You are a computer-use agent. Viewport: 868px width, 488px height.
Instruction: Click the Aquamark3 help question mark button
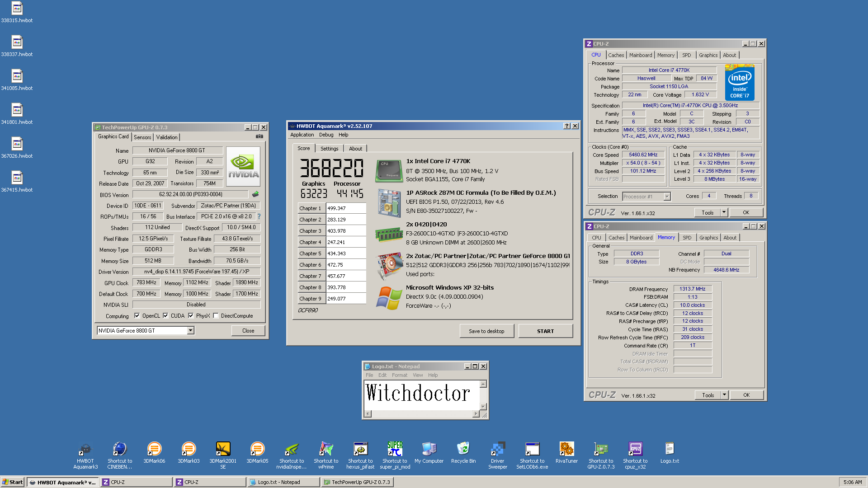pos(567,126)
